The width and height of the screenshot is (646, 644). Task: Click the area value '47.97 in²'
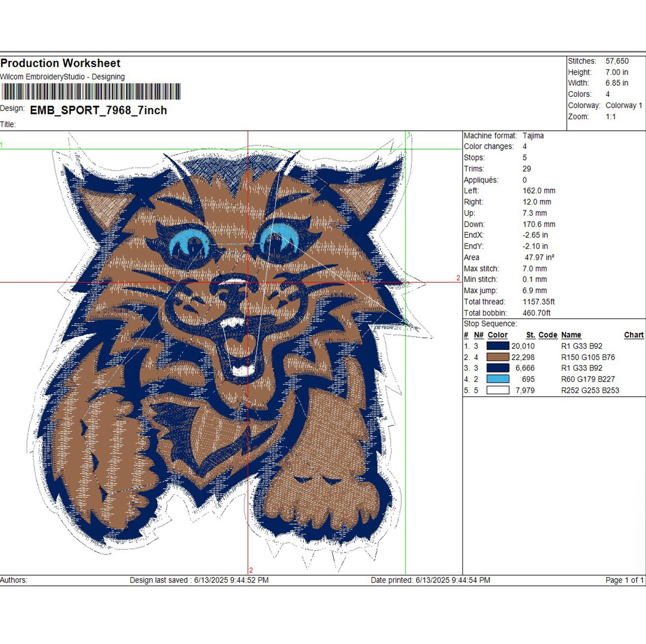539,258
